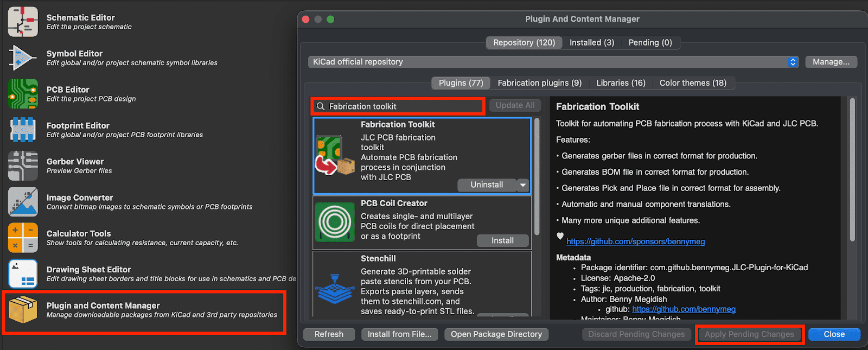The height and width of the screenshot is (350, 868).
Task: Click the Tags metadata line
Action: click(650, 289)
